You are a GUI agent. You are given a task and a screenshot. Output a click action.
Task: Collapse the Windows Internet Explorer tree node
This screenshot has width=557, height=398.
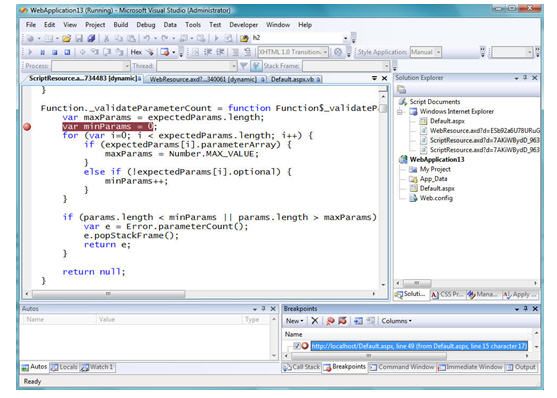click(x=401, y=112)
